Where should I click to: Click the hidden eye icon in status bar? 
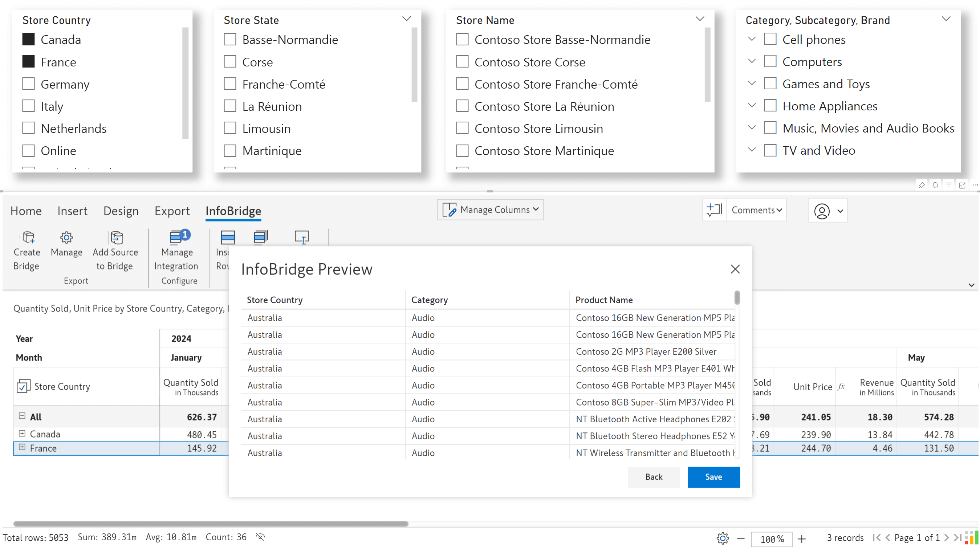[260, 537]
